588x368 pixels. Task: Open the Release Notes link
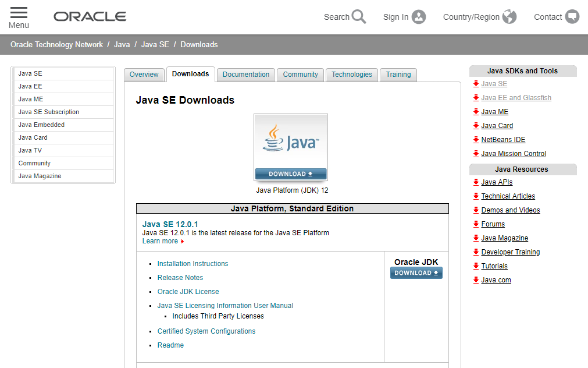(x=180, y=277)
